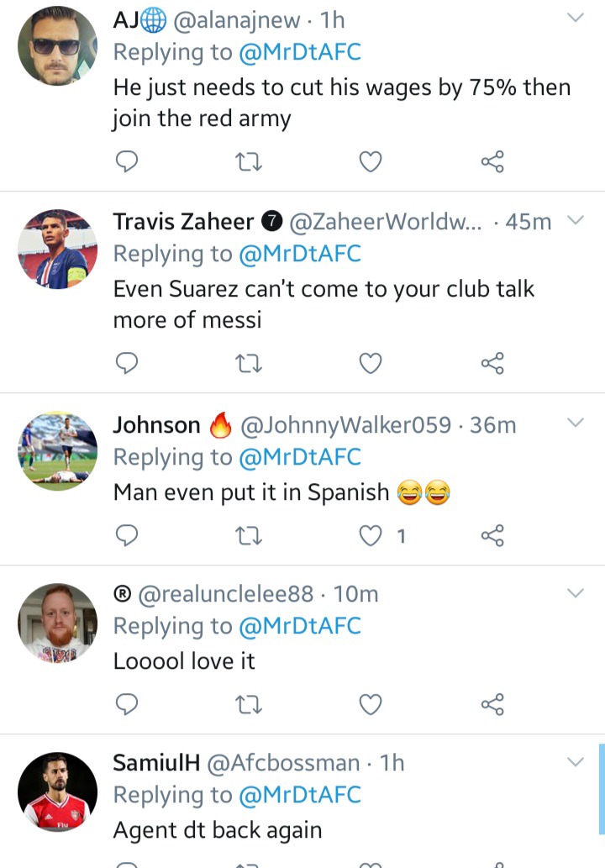Reply to Travis Zaheer's Suarez tweet
Screen dimensions: 605x868
pos(126,363)
